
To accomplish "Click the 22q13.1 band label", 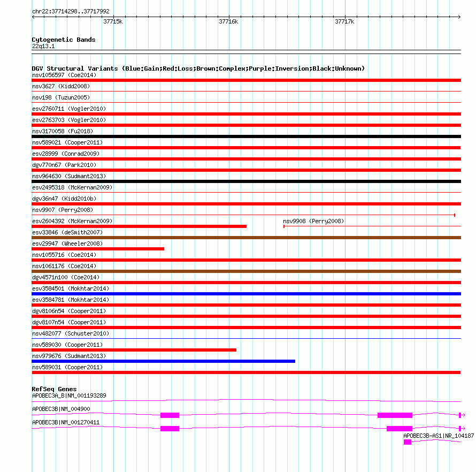I will click(43, 46).
